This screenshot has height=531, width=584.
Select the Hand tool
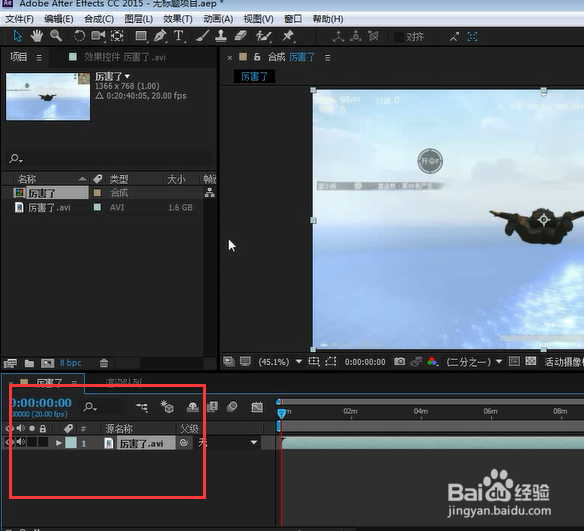36,36
